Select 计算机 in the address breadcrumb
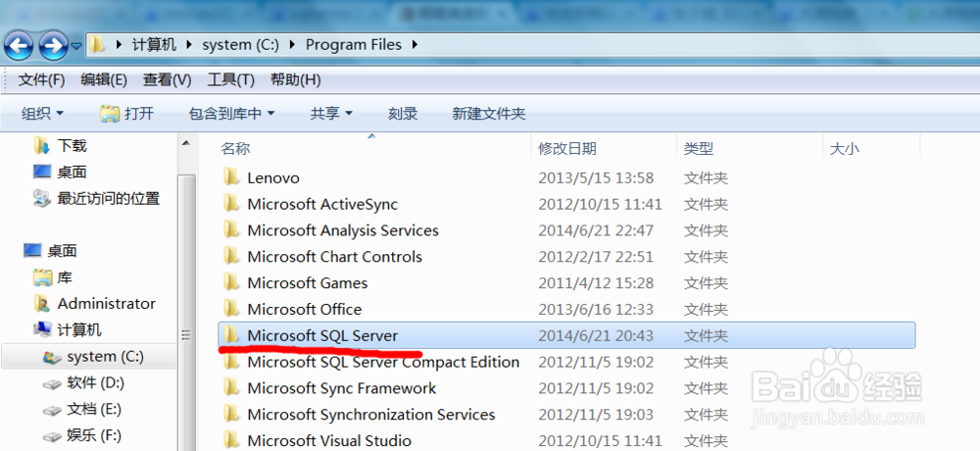 [x=154, y=44]
